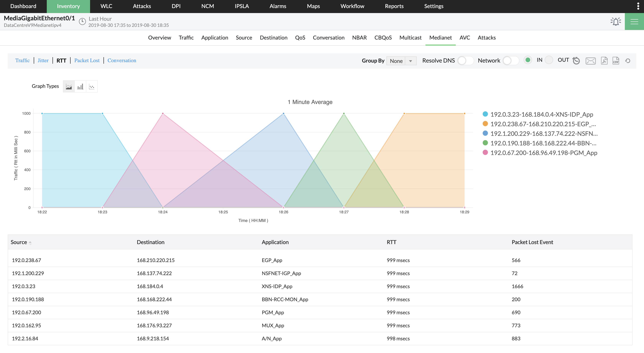Open the green hamburger menu button

[634, 21]
